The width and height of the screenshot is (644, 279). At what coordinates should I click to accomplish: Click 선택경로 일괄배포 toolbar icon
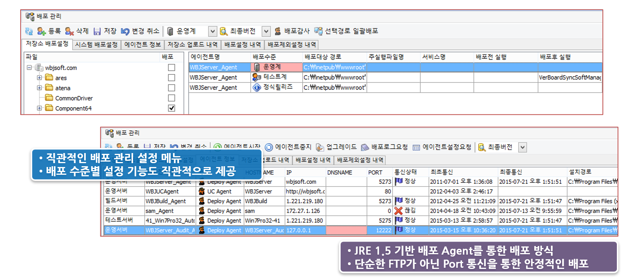[319, 31]
